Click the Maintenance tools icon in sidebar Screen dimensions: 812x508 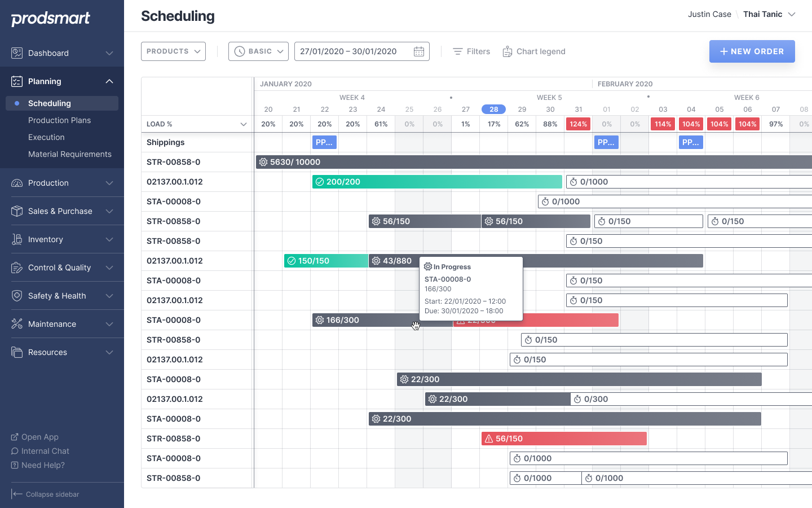coord(17,324)
